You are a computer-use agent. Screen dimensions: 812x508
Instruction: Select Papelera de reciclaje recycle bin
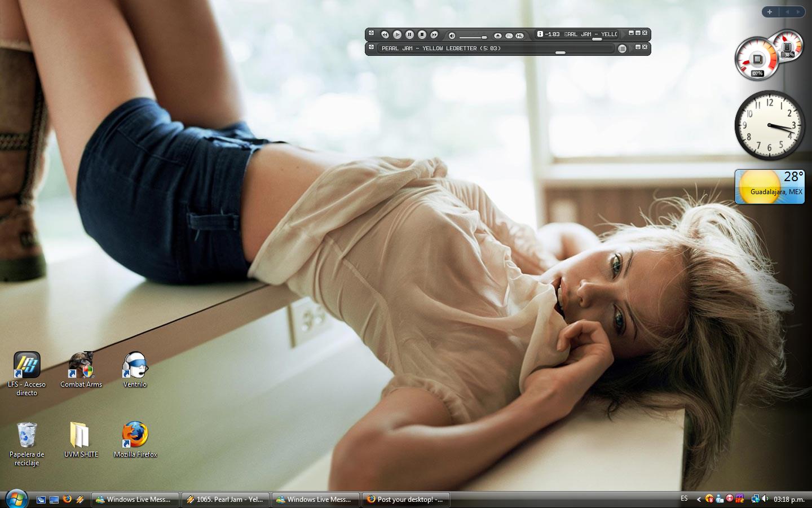pyautogui.click(x=27, y=444)
